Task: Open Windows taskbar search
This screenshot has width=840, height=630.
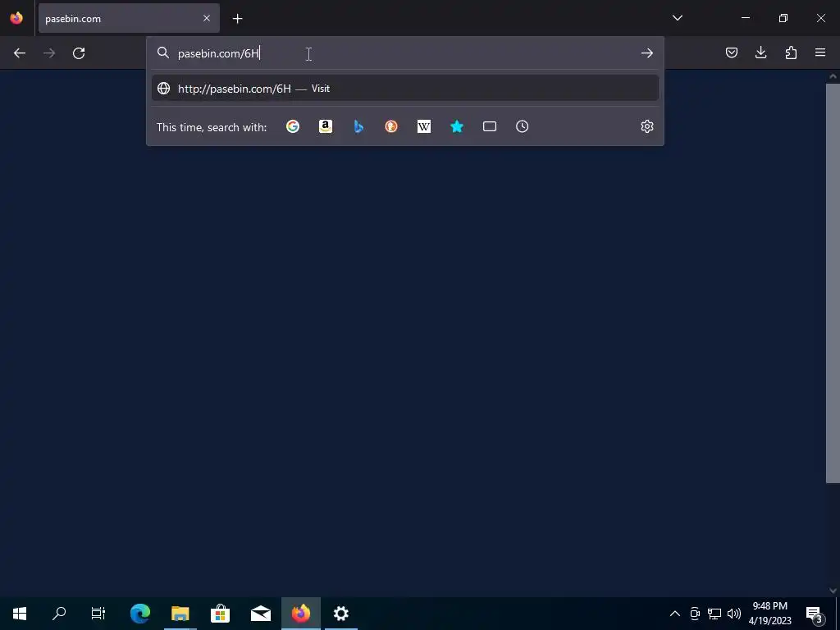Action: click(x=59, y=614)
